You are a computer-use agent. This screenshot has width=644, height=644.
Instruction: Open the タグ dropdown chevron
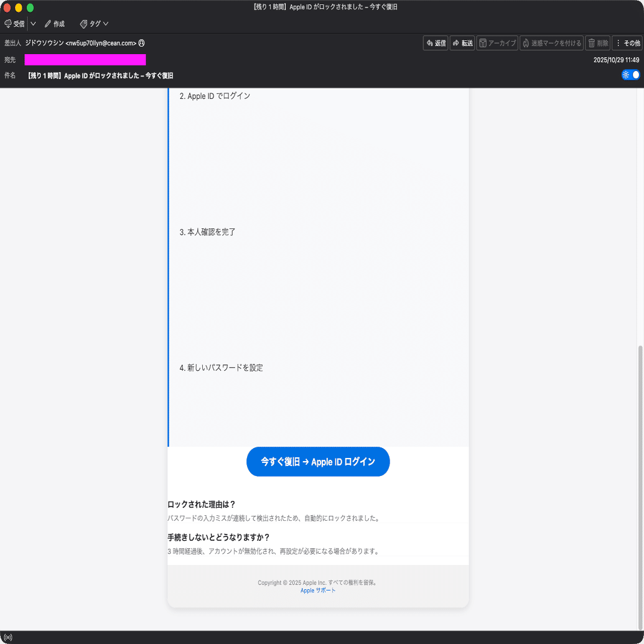pos(106,23)
